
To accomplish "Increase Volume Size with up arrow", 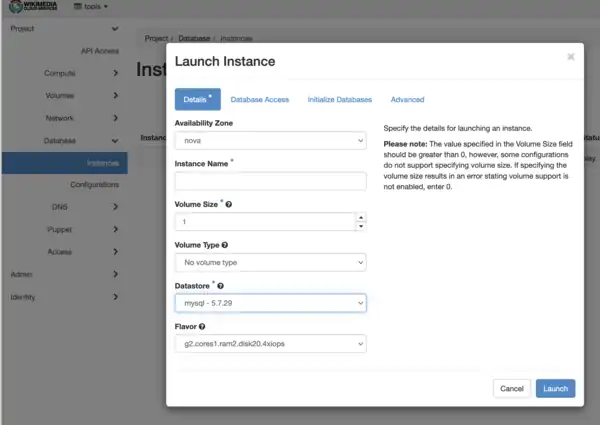I will [x=360, y=216].
